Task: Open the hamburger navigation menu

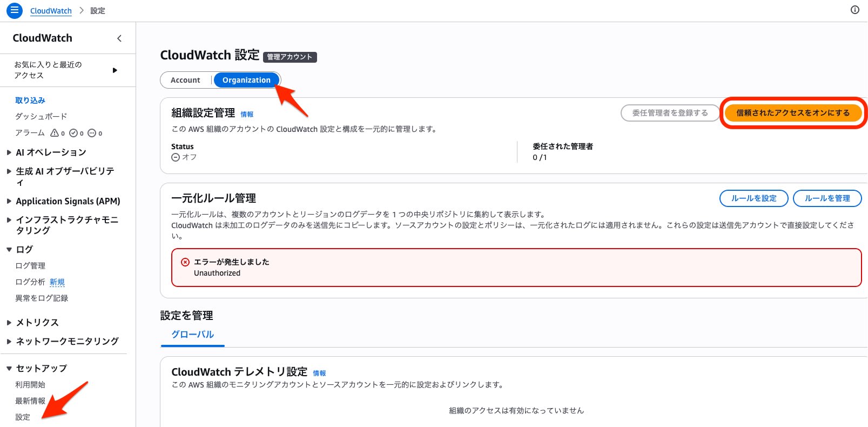Action: tap(14, 10)
